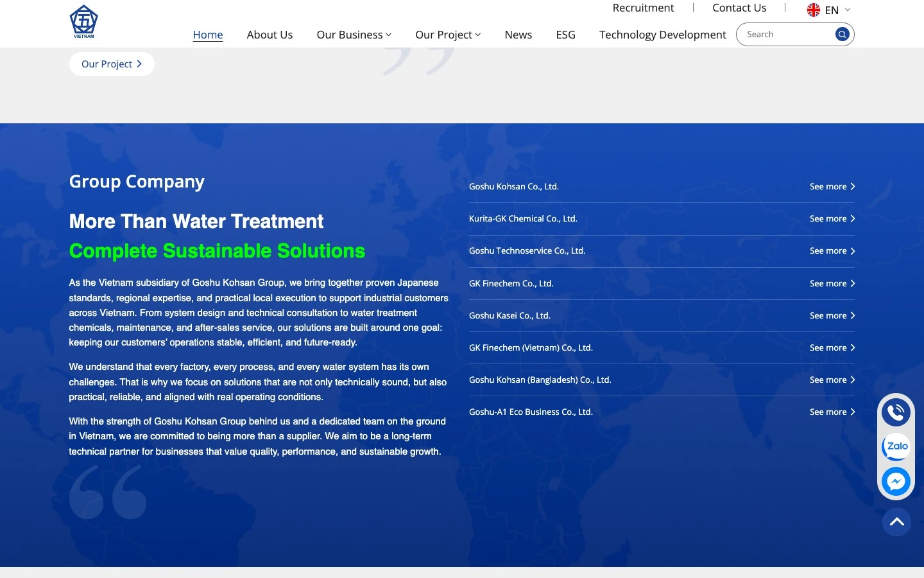See more for Goshu-A1 Eco Business Co., Ltd.
This screenshot has width=924, height=578.
click(832, 412)
